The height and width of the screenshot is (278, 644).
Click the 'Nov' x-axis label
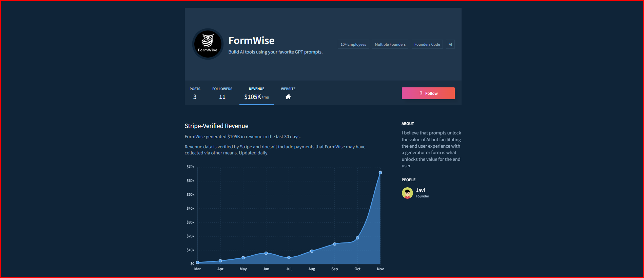380,269
